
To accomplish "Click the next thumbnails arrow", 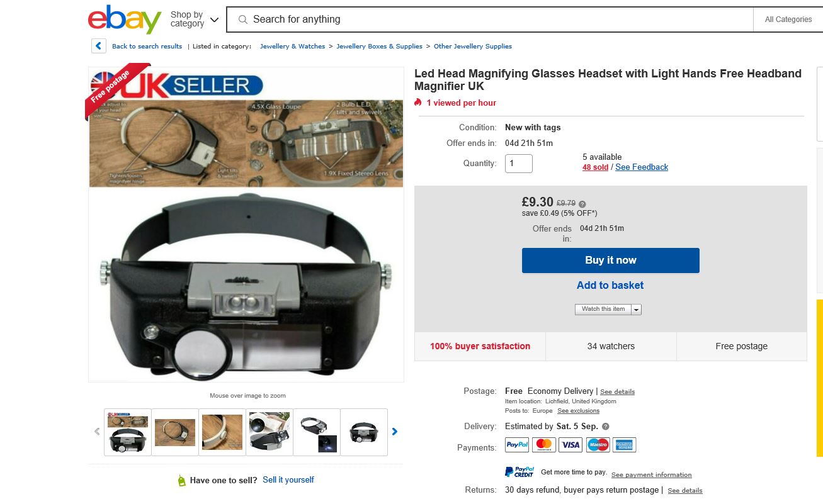I will pyautogui.click(x=395, y=432).
